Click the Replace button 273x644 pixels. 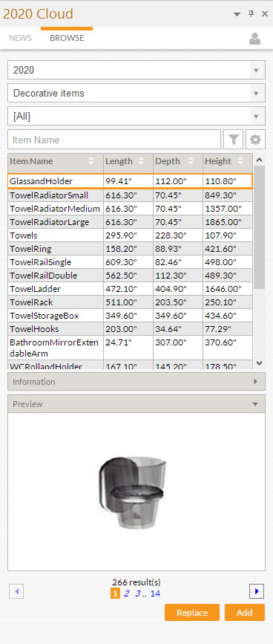pos(192,612)
